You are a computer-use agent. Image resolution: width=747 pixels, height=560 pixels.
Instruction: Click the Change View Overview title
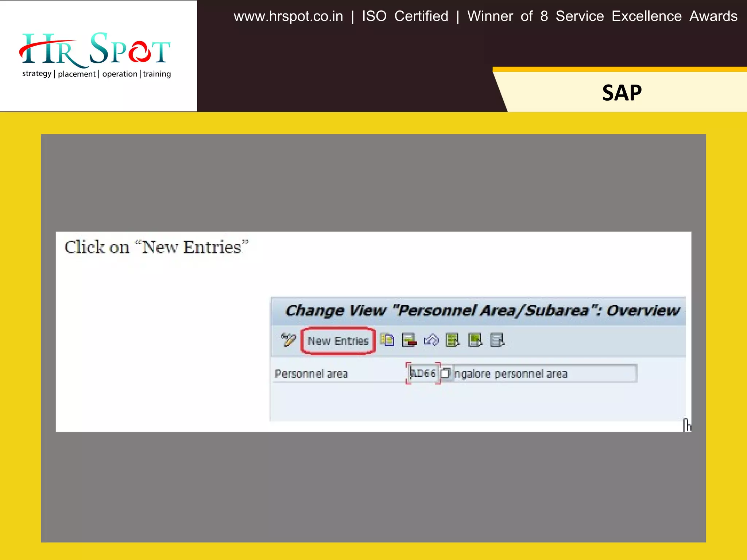pos(482,311)
